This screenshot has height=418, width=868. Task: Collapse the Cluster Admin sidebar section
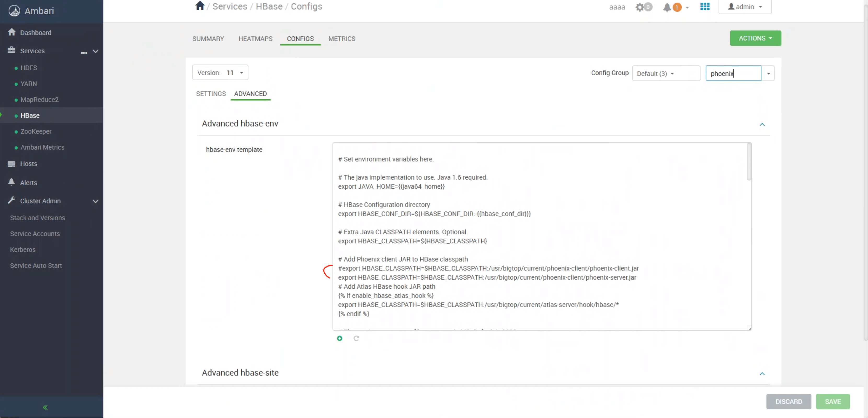pos(95,201)
